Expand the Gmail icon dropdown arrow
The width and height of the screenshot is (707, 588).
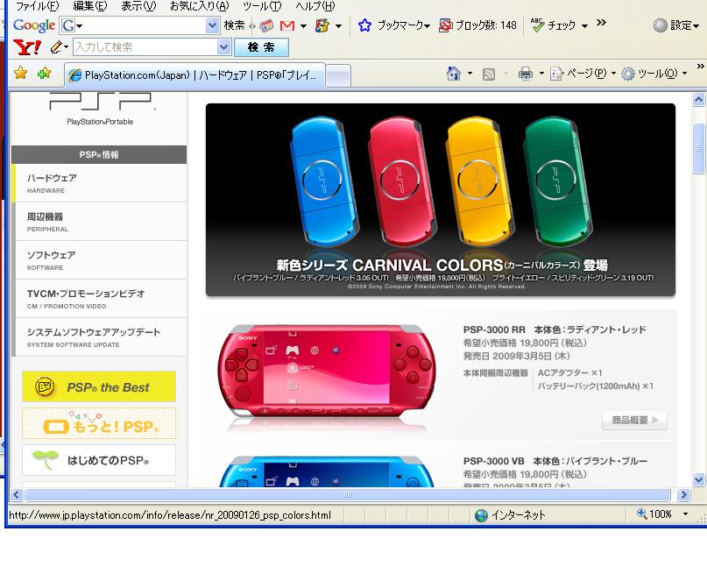point(303,26)
